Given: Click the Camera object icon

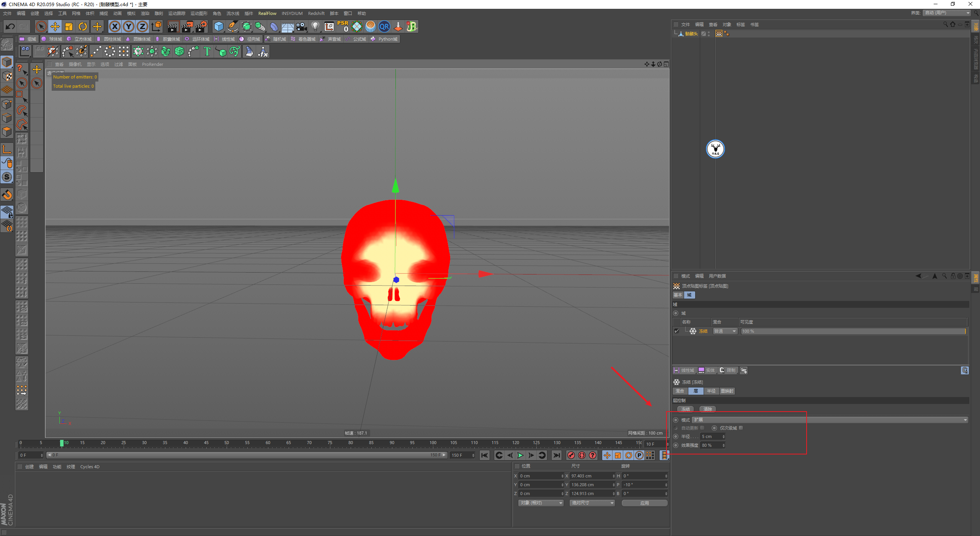Looking at the screenshot, I should 302,26.
